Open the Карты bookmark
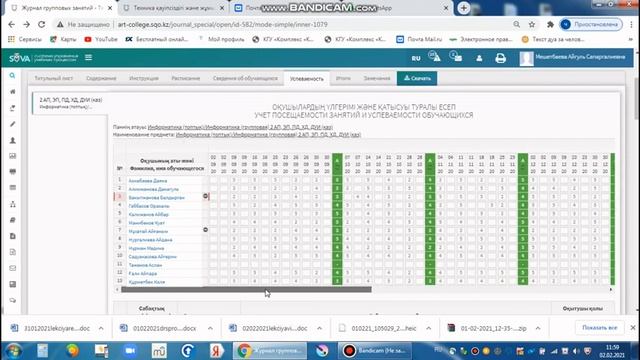The height and width of the screenshot is (360, 640). coord(63,40)
